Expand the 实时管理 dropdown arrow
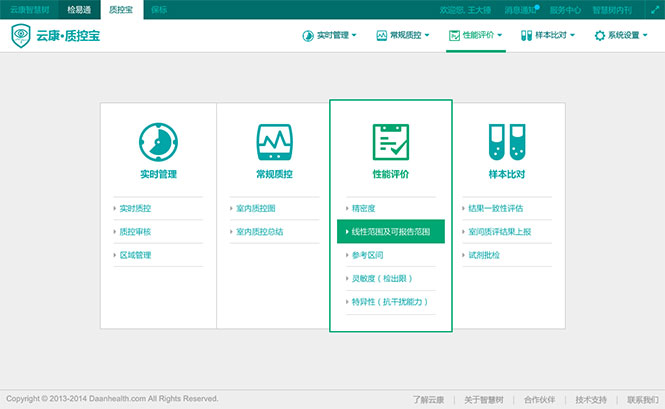Screen dimensions: 665x409 354,35
